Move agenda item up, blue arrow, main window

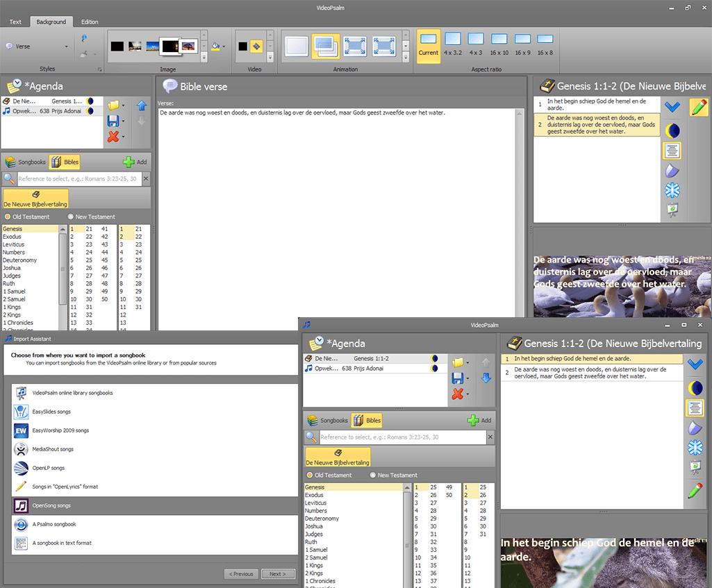(142, 106)
